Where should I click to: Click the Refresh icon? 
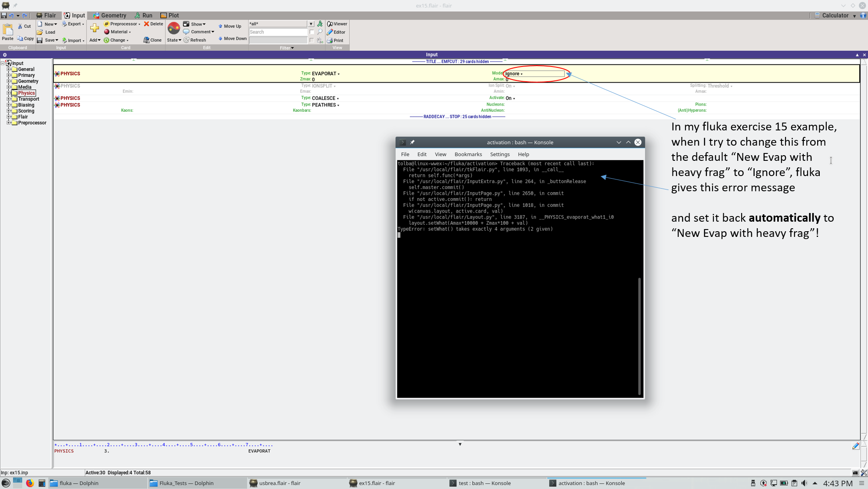point(186,40)
